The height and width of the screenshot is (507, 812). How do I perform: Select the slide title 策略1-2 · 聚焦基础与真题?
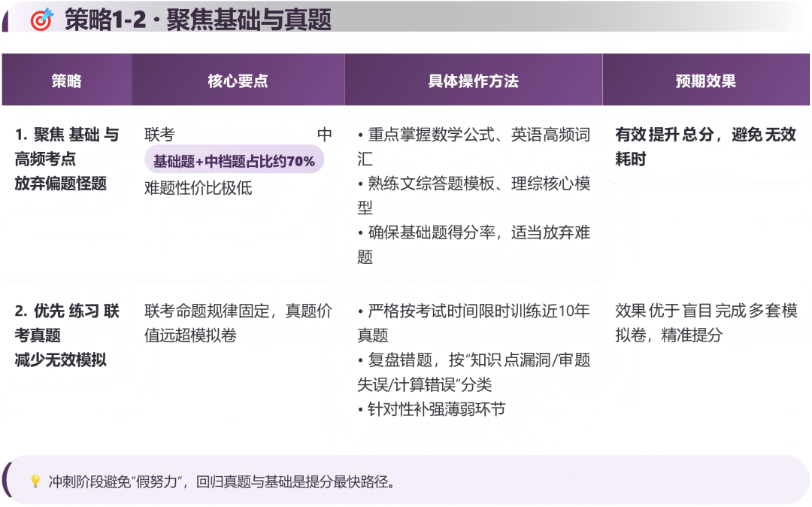[x=198, y=20]
